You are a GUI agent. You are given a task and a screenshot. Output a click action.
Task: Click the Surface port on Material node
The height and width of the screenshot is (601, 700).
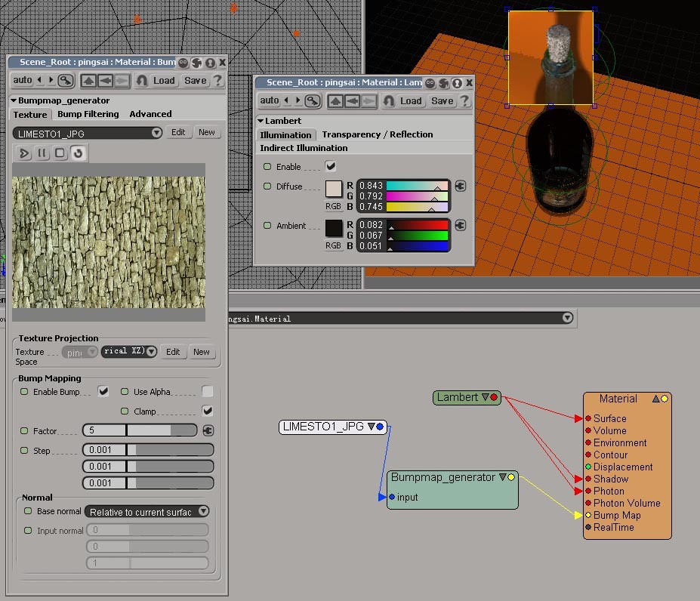point(588,418)
